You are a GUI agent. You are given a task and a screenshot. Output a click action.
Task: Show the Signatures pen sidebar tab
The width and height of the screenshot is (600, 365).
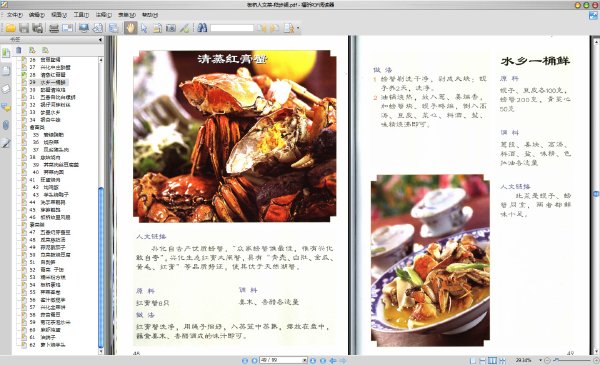[6, 143]
